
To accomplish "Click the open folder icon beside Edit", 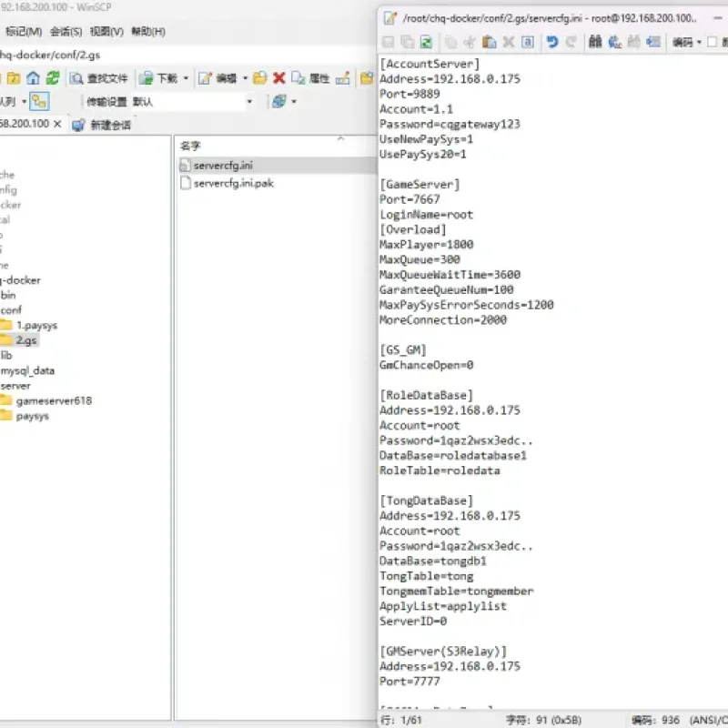I will [260, 78].
